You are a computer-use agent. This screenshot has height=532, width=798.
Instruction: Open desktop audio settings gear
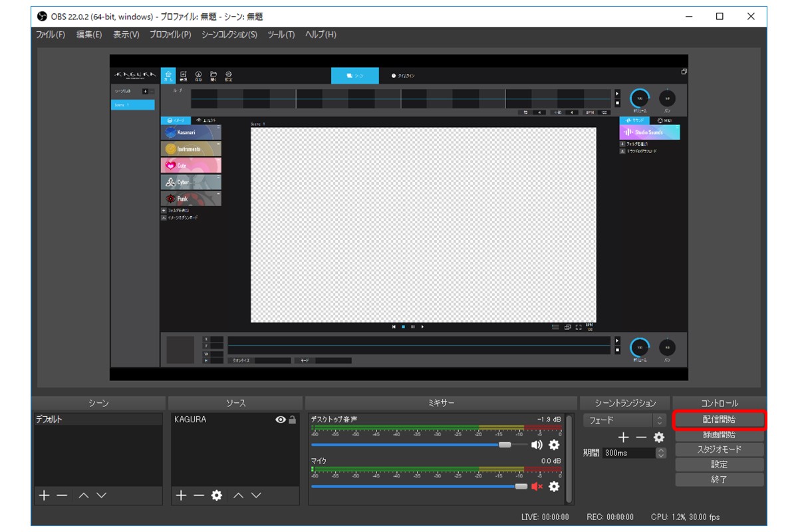(x=554, y=445)
